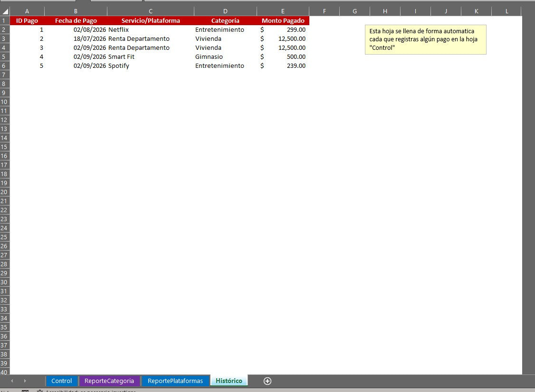The width and height of the screenshot is (535, 392).
Task: Click the "12,500.00" amount dated 18/07/2026
Action: (x=283, y=38)
